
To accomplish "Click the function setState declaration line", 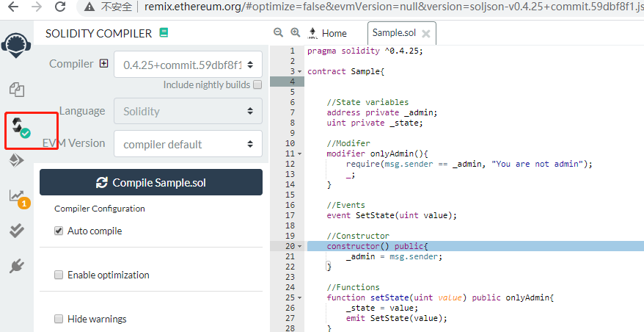I will click(x=440, y=298).
